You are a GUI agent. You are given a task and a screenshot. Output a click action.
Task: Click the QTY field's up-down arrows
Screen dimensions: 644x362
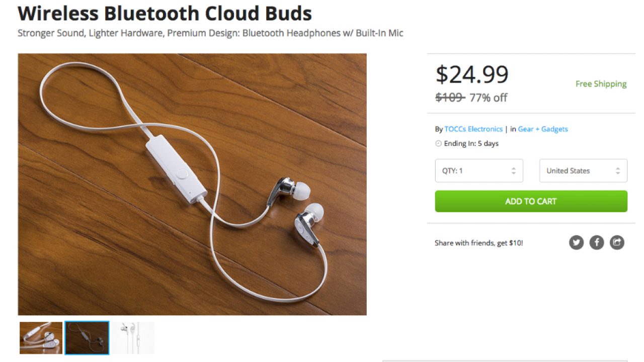[x=513, y=171]
